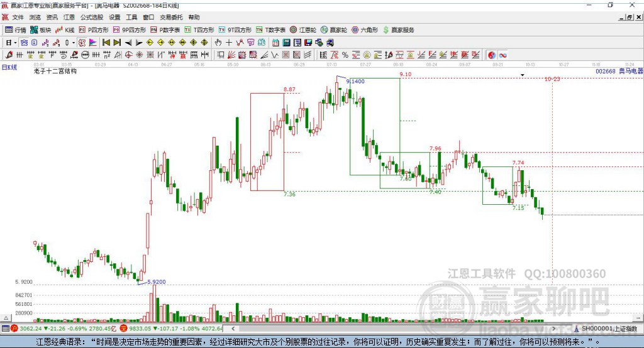644x348 pixels.
Task: Open the 帮助 menu
Action: pyautogui.click(x=194, y=17)
